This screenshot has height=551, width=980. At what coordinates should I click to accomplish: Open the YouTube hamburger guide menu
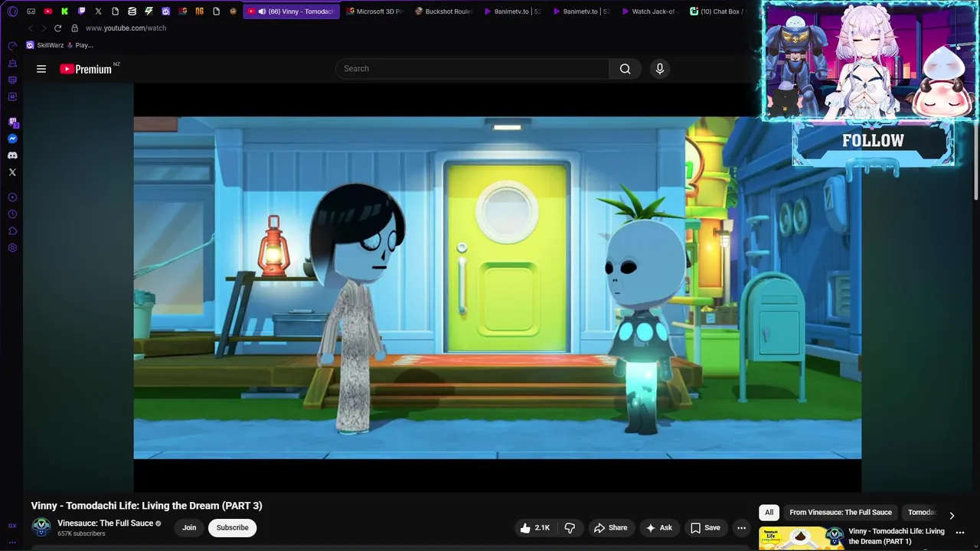(41, 69)
